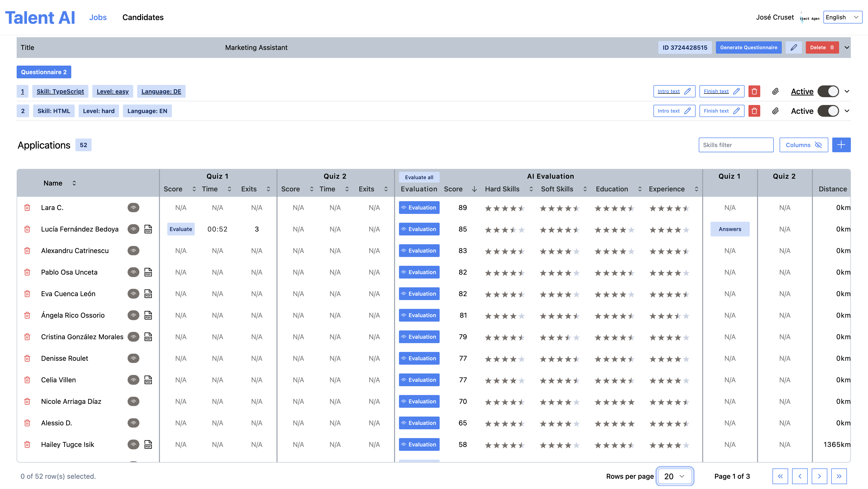The height and width of the screenshot is (489, 868).
Task: Delete the HTML questionnaire with trash icon
Action: [x=754, y=111]
